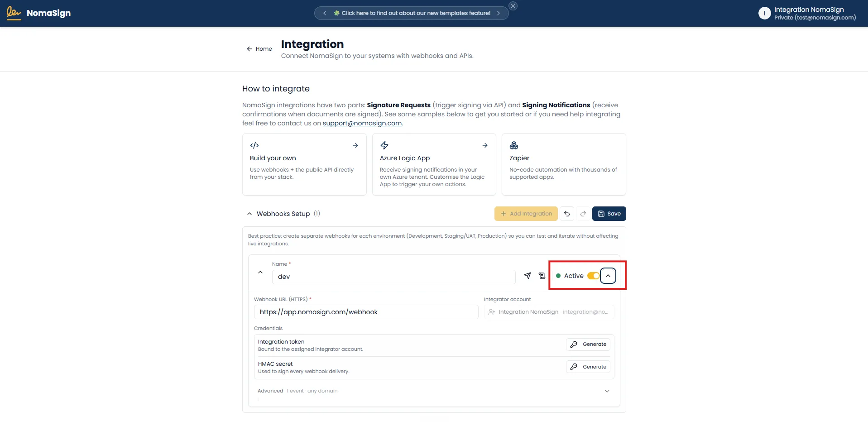Image resolution: width=868 pixels, height=426 pixels.
Task: Collapse webhook with chevron beside Active toggle
Action: pos(608,276)
